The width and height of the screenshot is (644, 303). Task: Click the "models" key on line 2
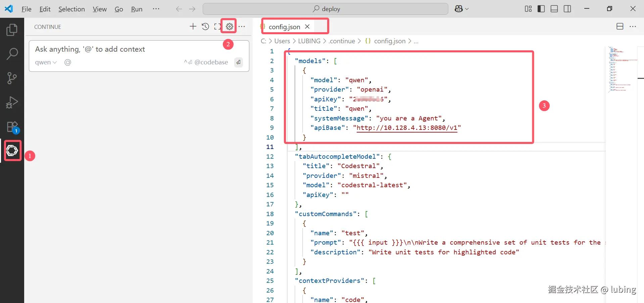[x=310, y=61]
